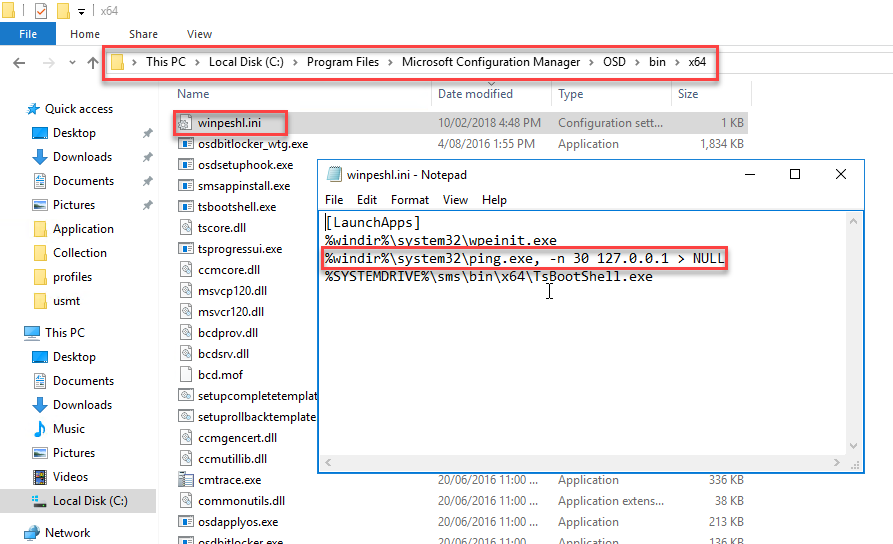
Task: Open the blue File tab
Action: 28,34
